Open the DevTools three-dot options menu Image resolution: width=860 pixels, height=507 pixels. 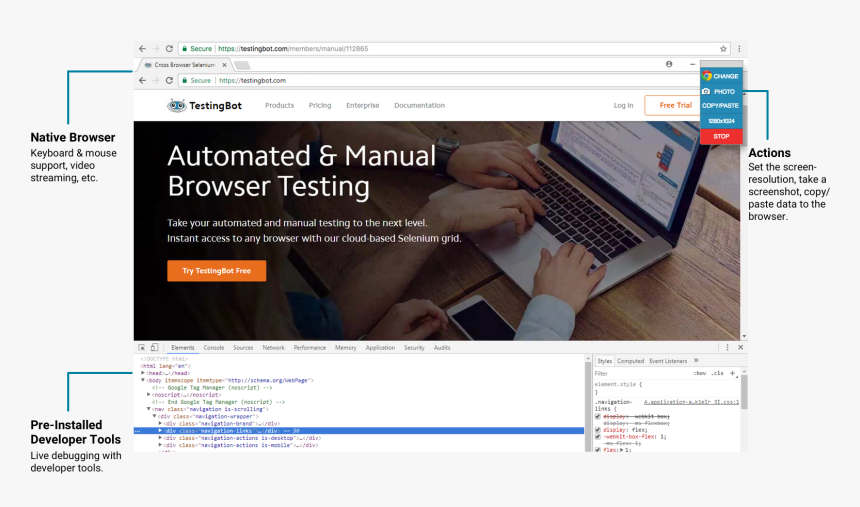tap(727, 347)
